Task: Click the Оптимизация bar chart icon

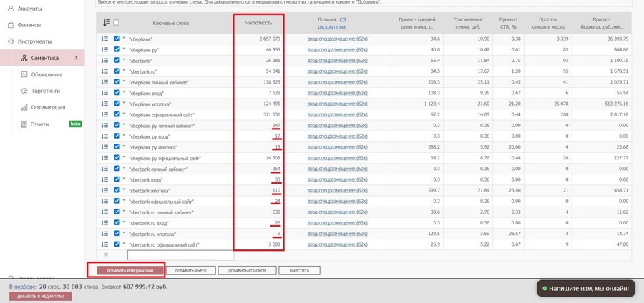Action: click(24, 107)
